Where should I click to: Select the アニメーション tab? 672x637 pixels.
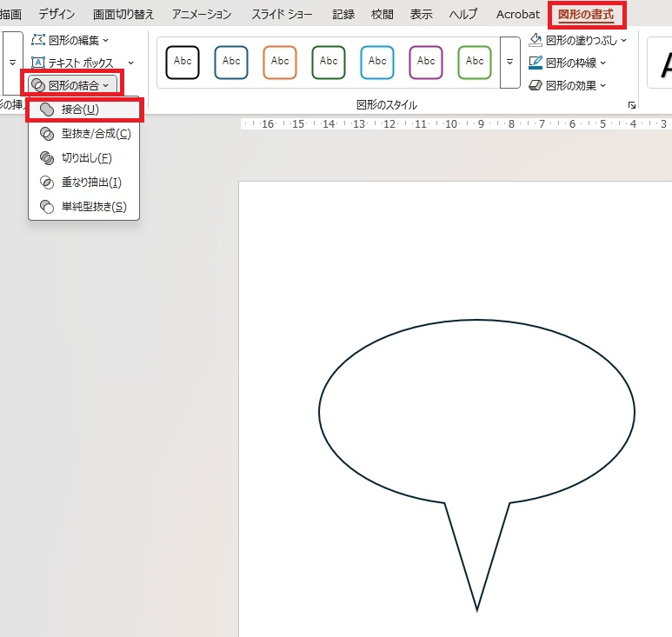pos(202,15)
